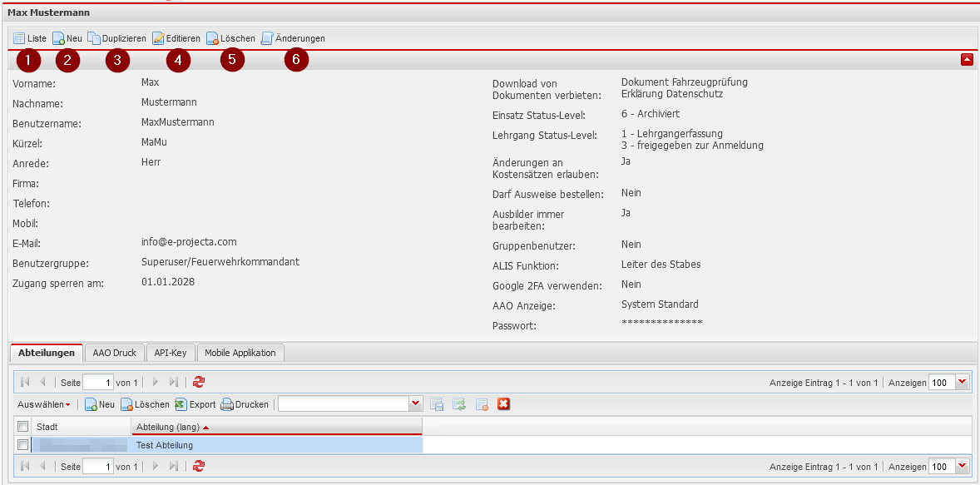Open the Änderungen change history
The width and height of the screenshot is (980, 485).
(x=293, y=38)
